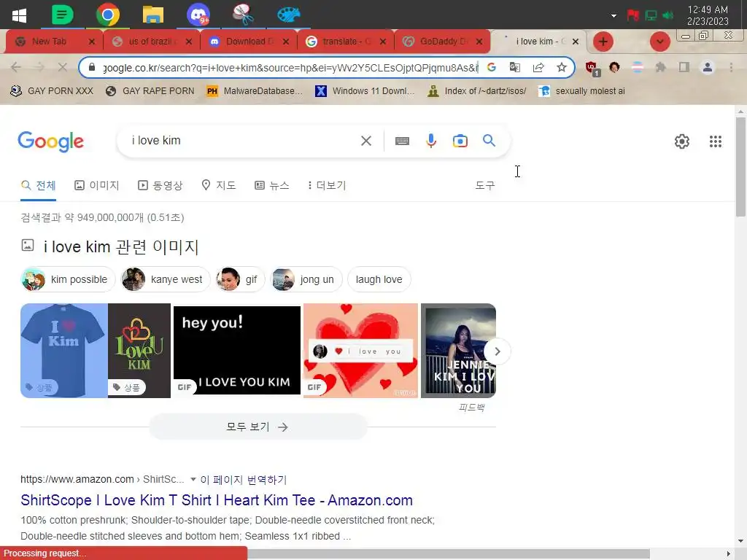The width and height of the screenshot is (747, 560).
Task: Open the MalwareDatabase bookmark
Action: pyautogui.click(x=255, y=91)
